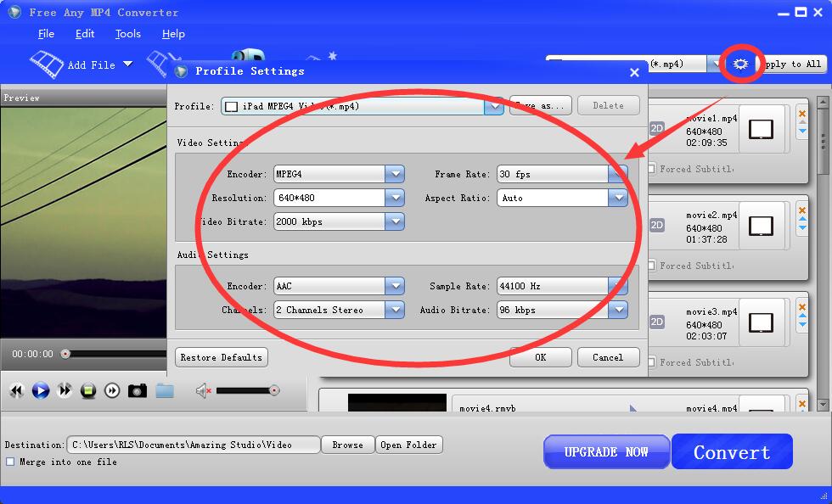Take a snapshot with the camera icon
Screen dimensions: 832x504
137,390
